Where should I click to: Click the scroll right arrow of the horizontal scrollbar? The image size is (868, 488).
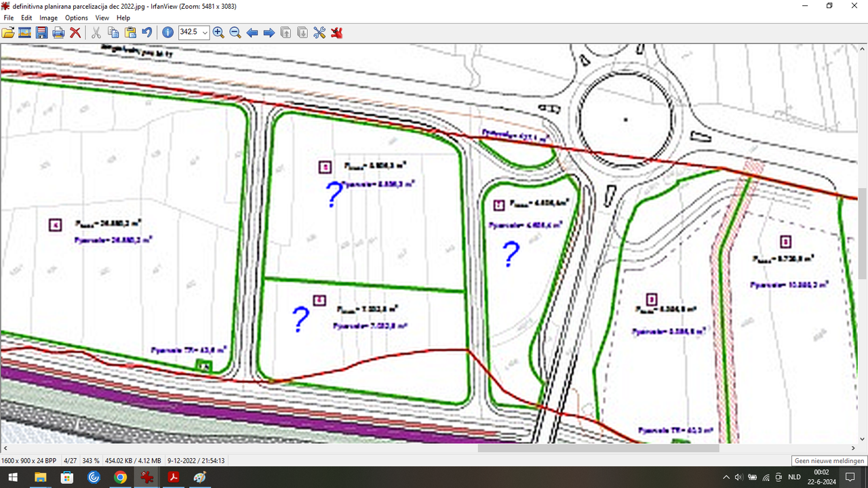click(853, 448)
